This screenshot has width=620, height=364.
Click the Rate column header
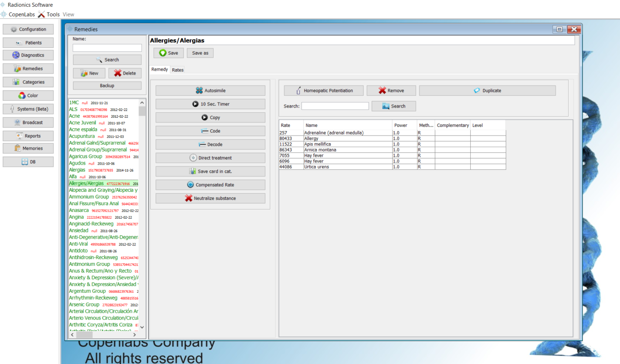291,125
